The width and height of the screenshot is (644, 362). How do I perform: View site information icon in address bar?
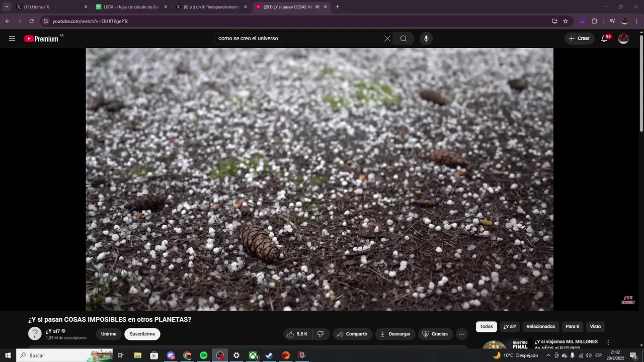[46, 21]
